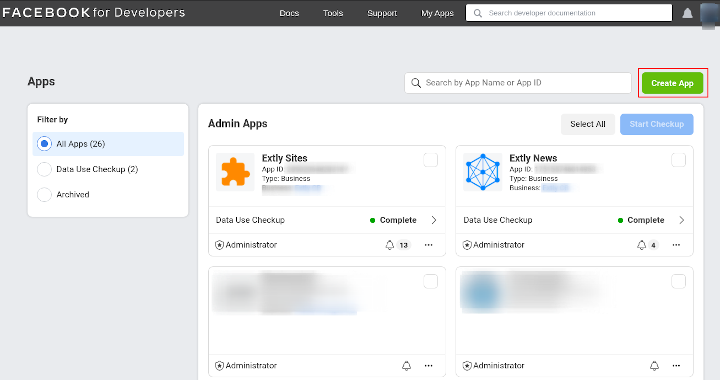Screen dimensions: 720x380
Task: Click magnifier icon in documentation search
Action: point(478,13)
